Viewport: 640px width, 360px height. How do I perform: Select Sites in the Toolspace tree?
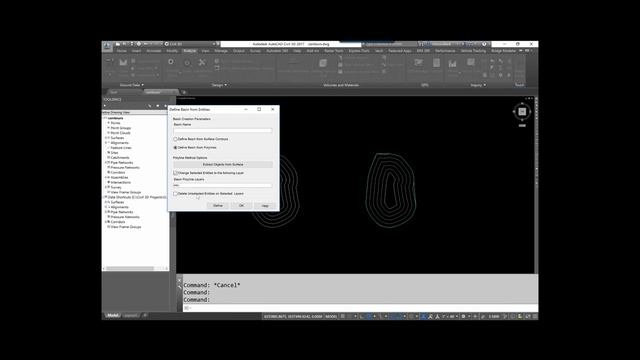(x=114, y=153)
